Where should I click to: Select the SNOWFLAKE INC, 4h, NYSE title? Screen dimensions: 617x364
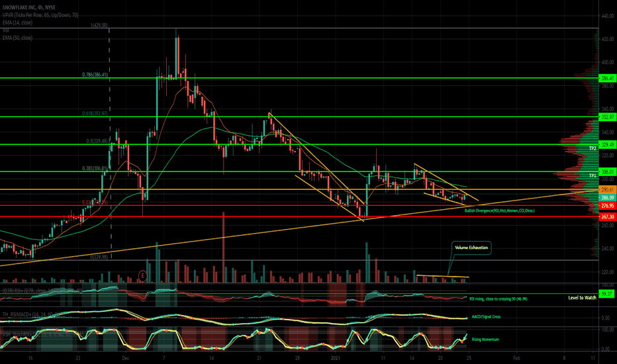[x=29, y=7]
